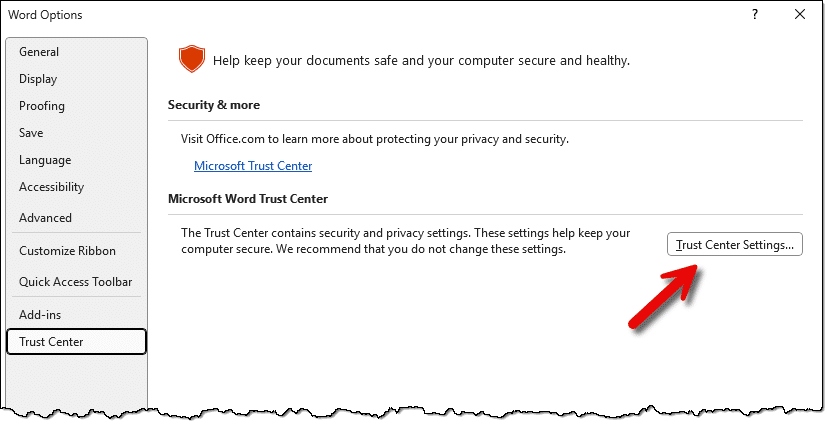Screen dimensions: 828x427
Task: Switch to the Add-ins category
Action: [40, 315]
